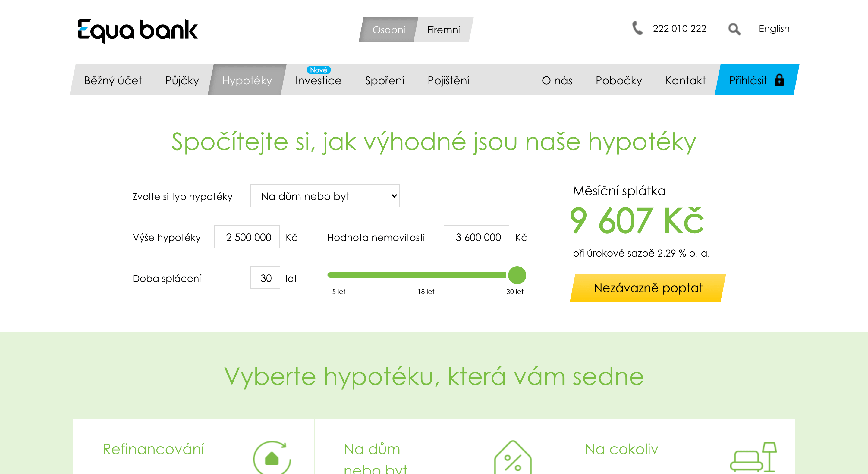Open the Běžný účet menu
The width and height of the screenshot is (868, 474).
coord(113,80)
